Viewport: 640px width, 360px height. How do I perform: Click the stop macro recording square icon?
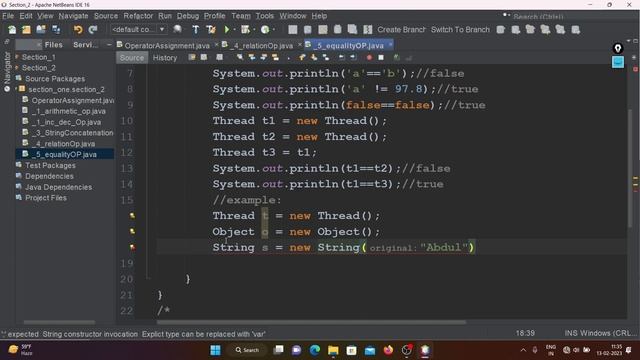click(x=381, y=58)
